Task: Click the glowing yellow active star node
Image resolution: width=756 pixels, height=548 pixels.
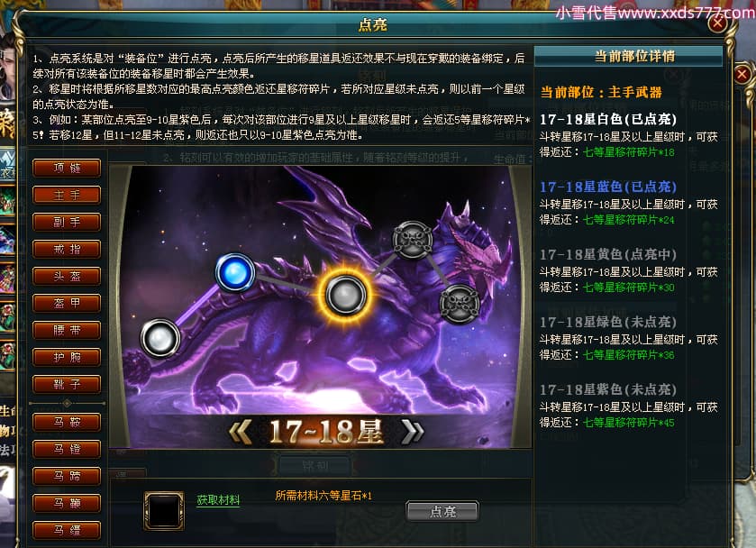Action: [x=345, y=295]
